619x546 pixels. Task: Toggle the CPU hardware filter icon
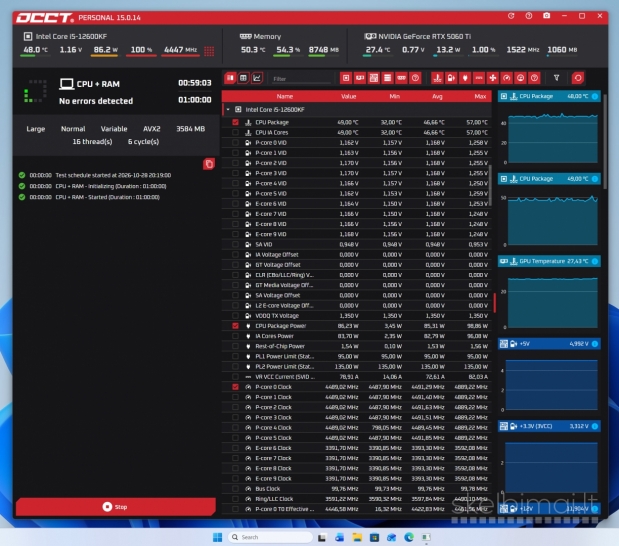(346, 78)
